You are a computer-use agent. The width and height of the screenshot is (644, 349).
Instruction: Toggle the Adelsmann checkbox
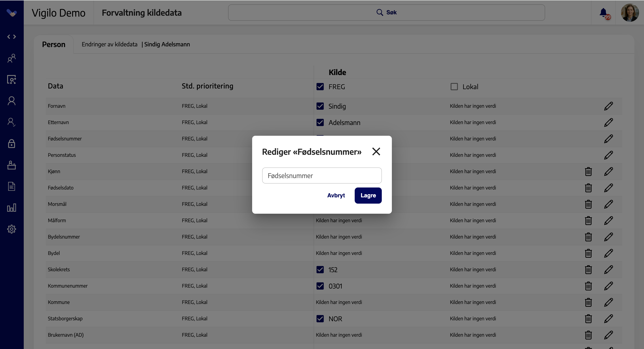(320, 122)
